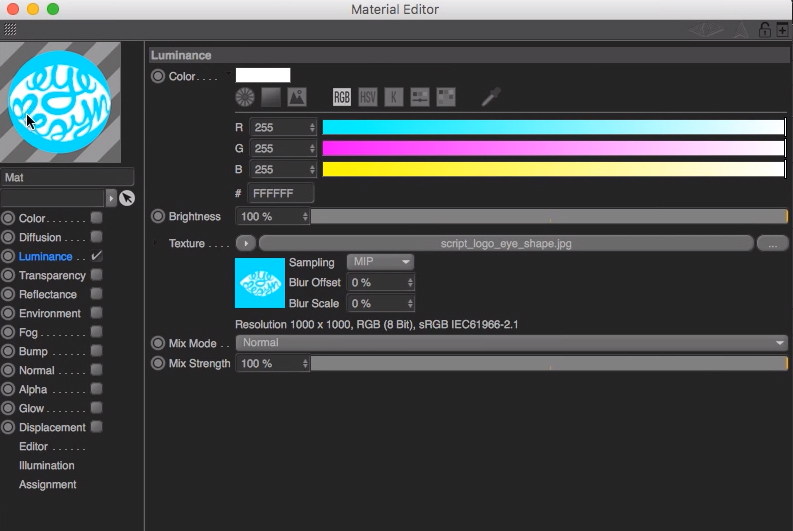Switch to Kelvin (K) color mode
793x531 pixels.
394,97
